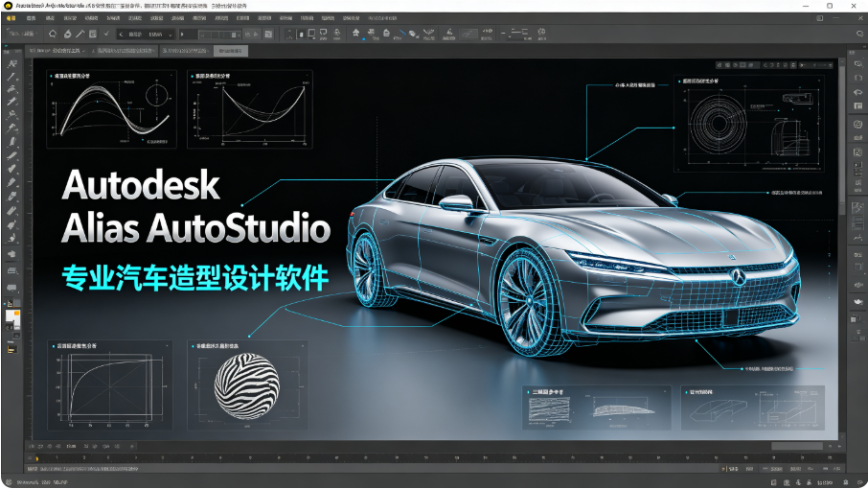This screenshot has height=489, width=868.
Task: Click the rightmost icon in bottom status bar
Action: pos(859,482)
